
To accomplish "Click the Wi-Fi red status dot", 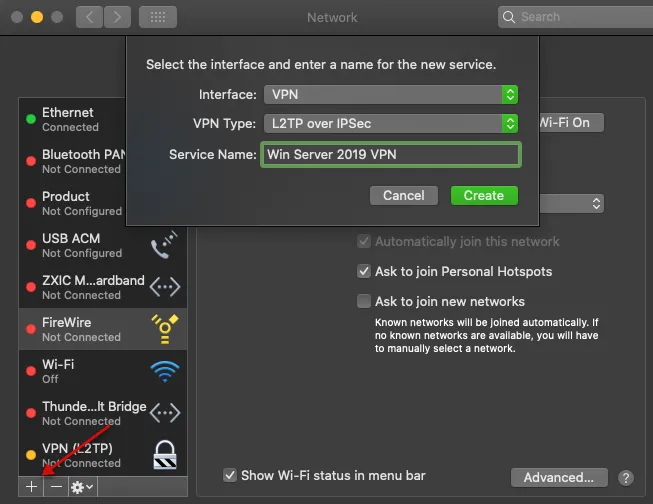I will click(31, 371).
